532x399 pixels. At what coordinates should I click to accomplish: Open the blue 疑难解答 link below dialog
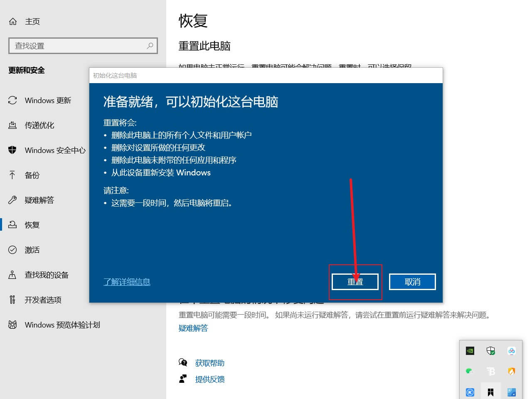[x=193, y=328]
